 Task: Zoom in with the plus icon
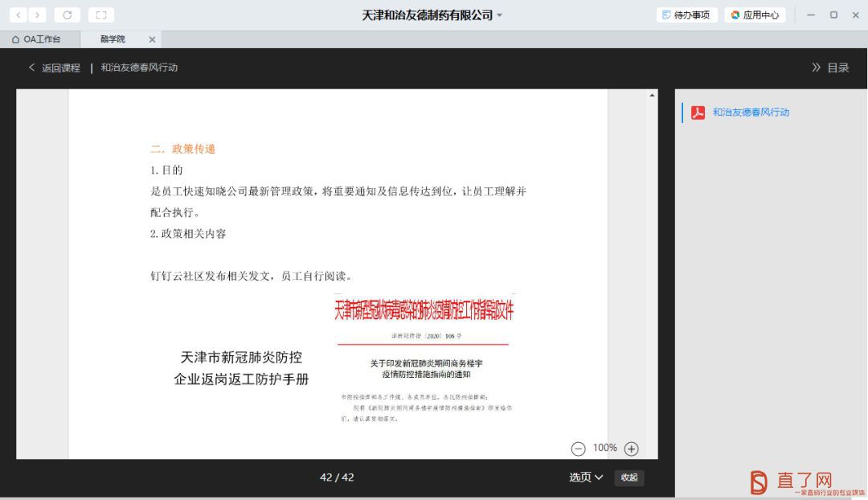tap(631, 449)
